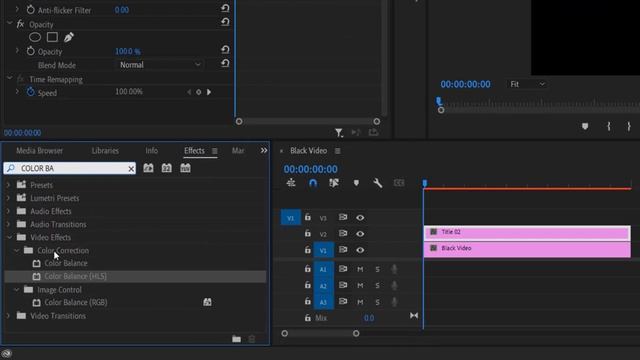Show the hidden panel tabs overflow
Screen dimensions: 640x360
264,151
